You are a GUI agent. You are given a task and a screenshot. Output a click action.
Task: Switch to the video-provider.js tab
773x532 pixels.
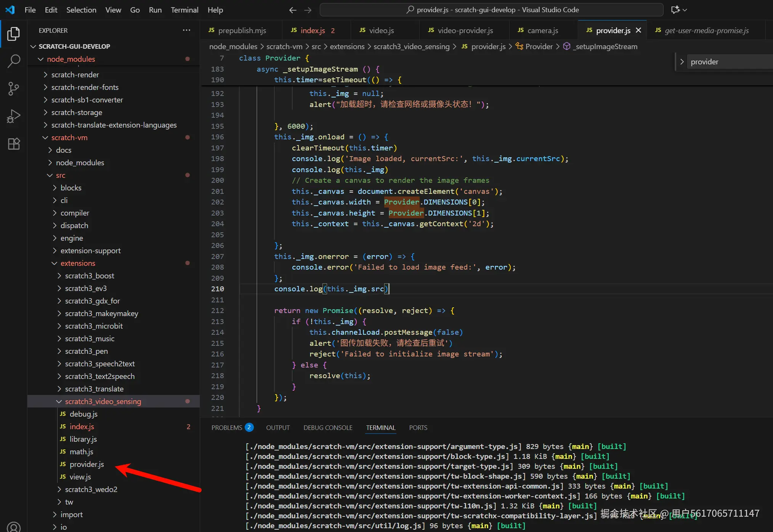click(465, 30)
